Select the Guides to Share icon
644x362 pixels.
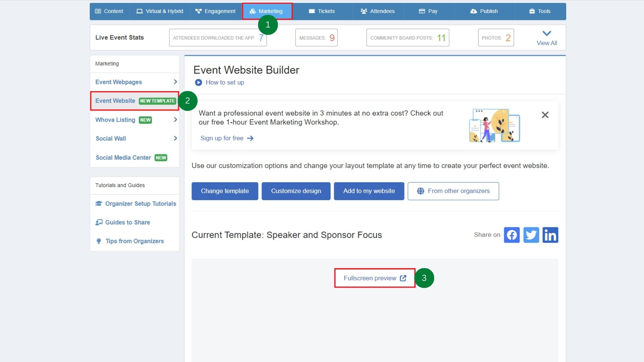click(99, 222)
